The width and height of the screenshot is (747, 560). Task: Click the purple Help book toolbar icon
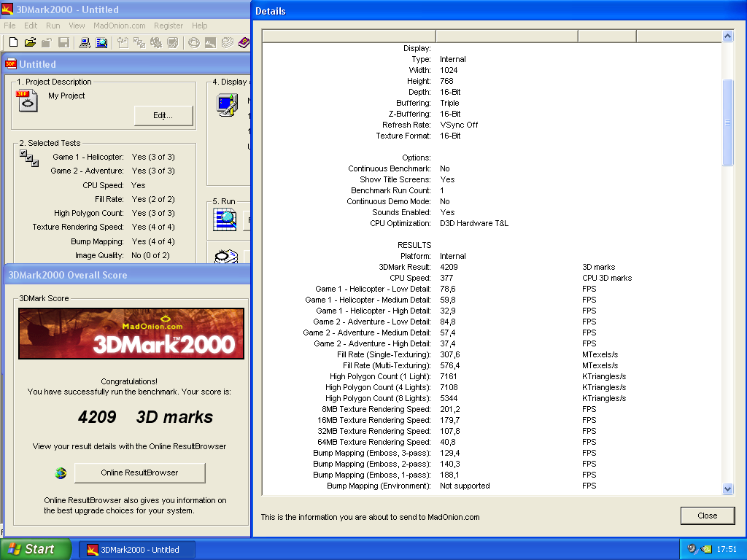point(244,42)
